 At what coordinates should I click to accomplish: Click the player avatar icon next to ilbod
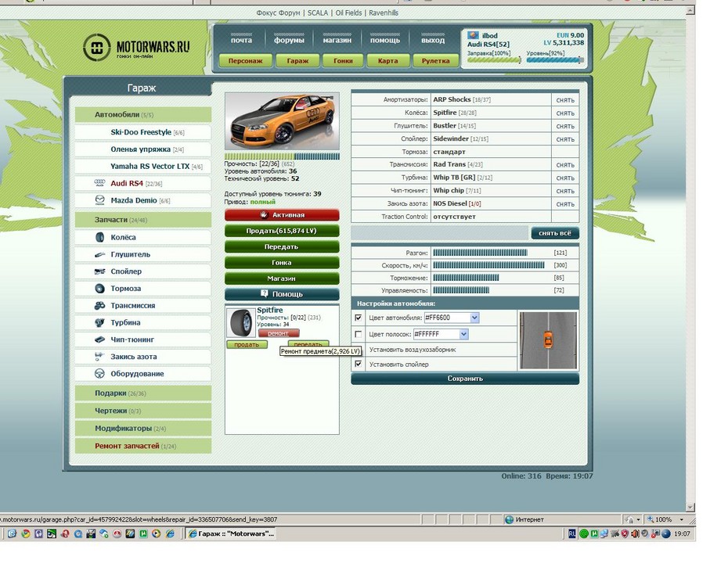[x=473, y=35]
